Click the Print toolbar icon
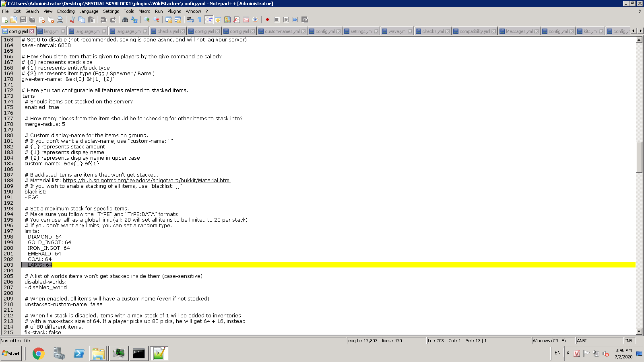Screen dimensions: 644x362 point(60,20)
